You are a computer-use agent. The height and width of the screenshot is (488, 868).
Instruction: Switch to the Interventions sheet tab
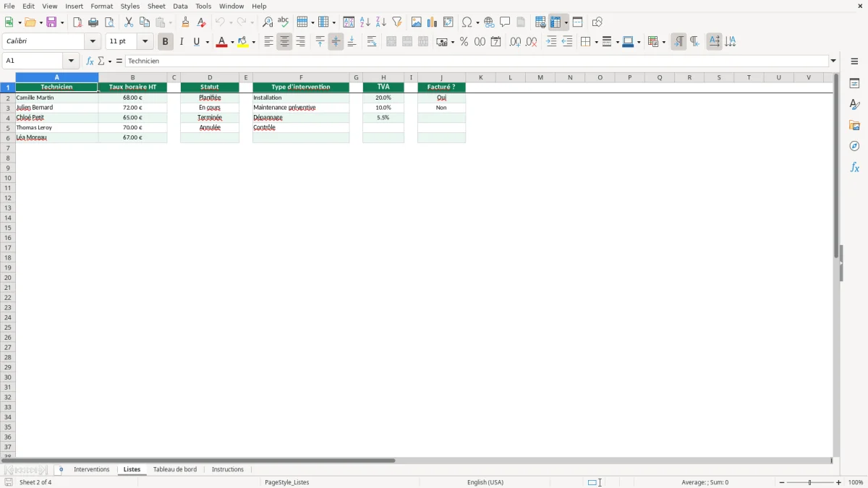(x=92, y=470)
